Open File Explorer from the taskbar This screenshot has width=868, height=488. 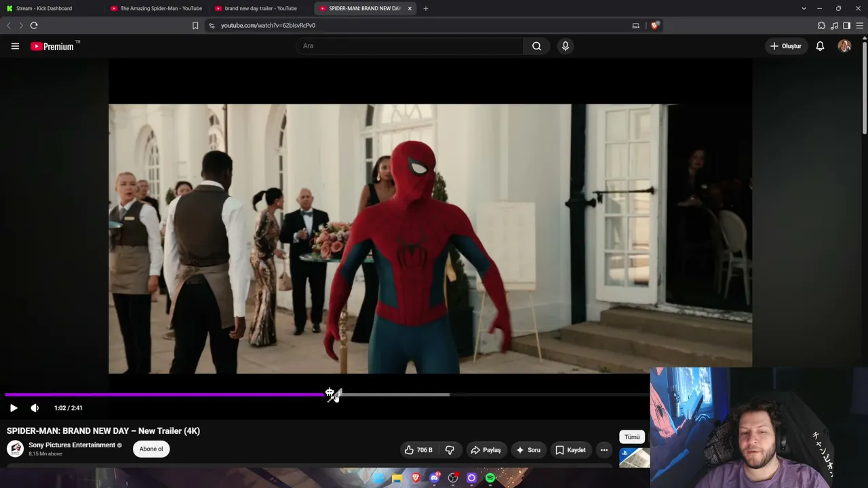[397, 479]
